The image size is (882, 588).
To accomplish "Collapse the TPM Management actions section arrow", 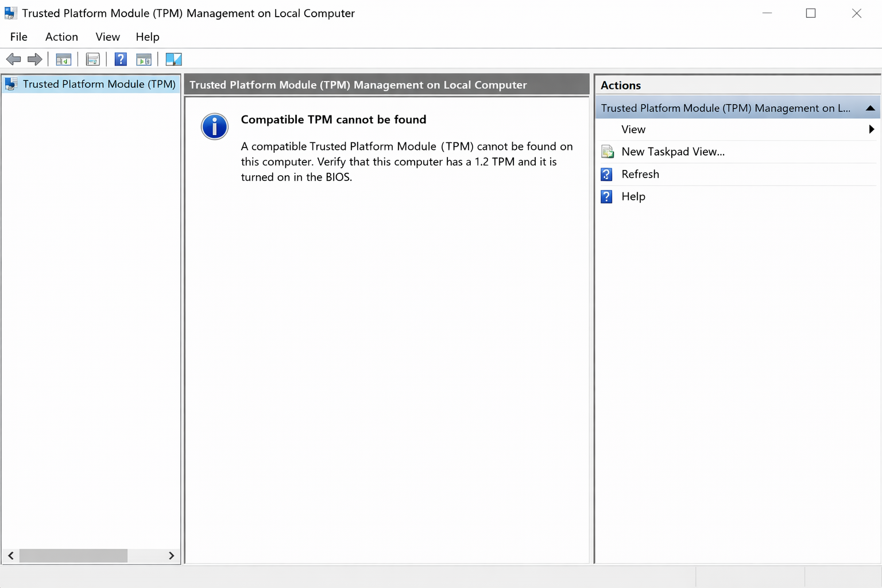I will (x=870, y=108).
